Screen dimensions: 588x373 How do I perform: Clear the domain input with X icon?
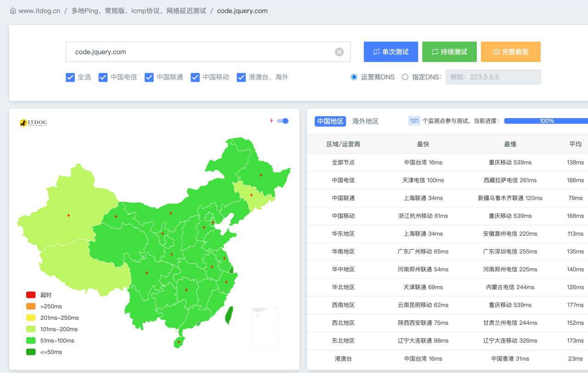tap(339, 52)
